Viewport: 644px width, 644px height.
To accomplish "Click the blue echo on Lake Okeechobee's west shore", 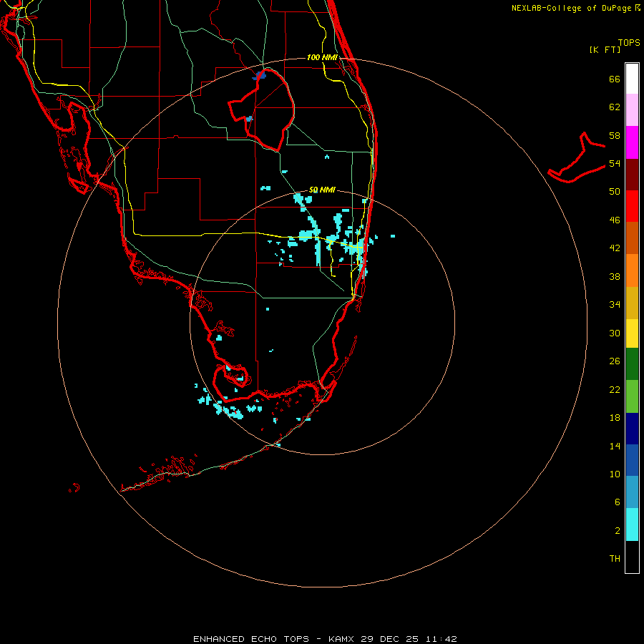I will click(x=249, y=119).
